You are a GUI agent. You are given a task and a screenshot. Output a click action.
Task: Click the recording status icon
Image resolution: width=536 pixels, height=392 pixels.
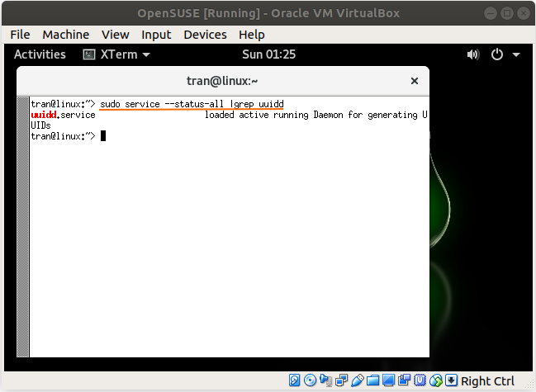coord(405,380)
